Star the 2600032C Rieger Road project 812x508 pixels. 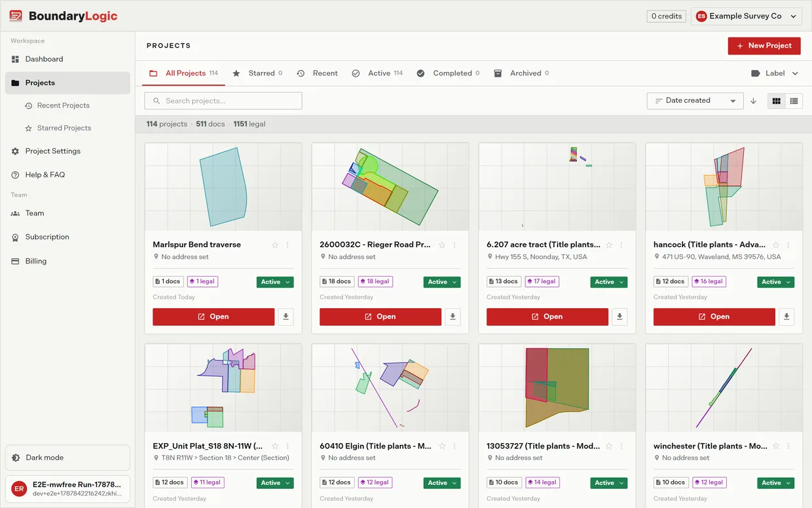click(442, 245)
